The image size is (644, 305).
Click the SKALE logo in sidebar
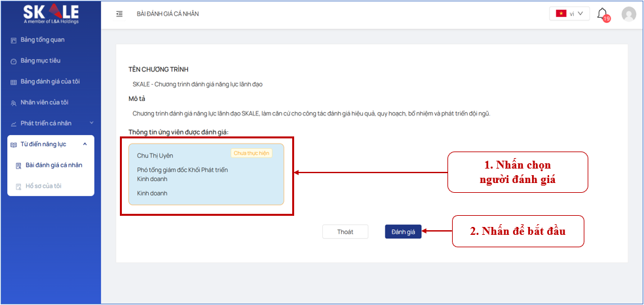tap(50, 14)
